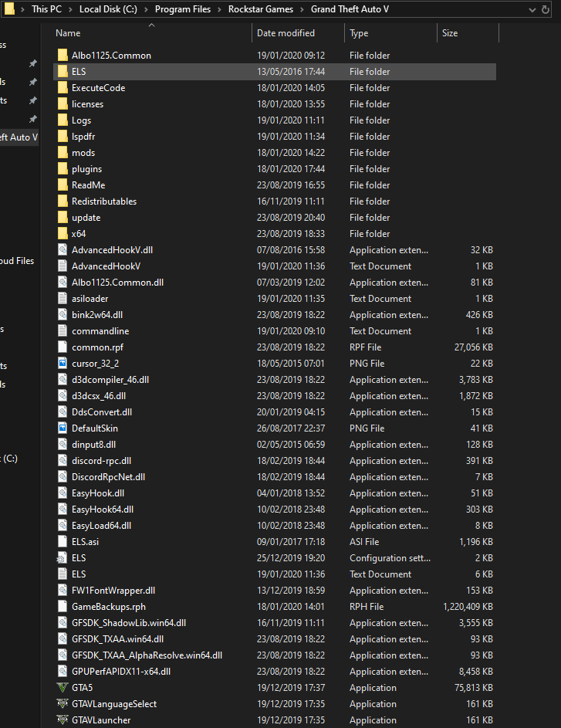The height and width of the screenshot is (728, 561).
Task: Click the EasyHook64.dll file icon
Action: point(63,510)
